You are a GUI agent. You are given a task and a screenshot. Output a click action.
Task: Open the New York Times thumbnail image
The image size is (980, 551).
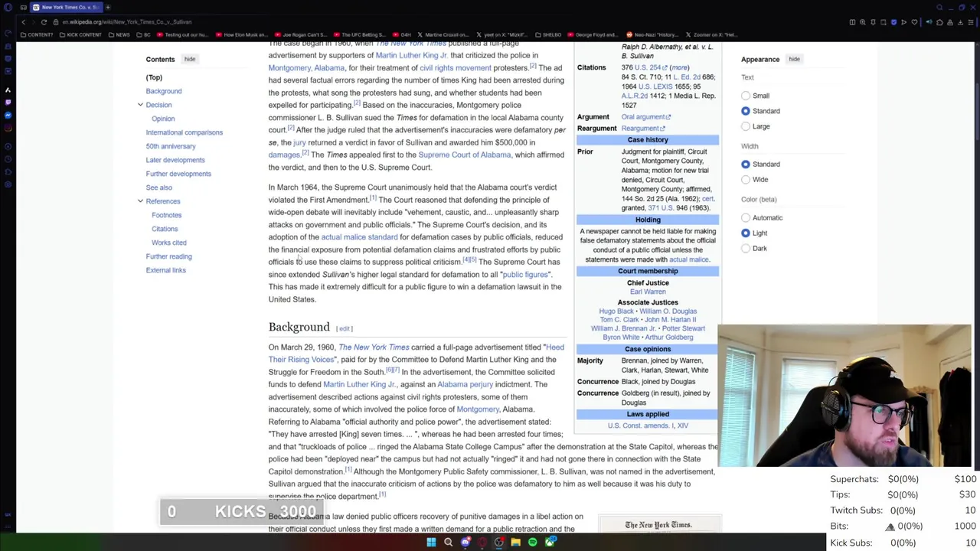(x=658, y=524)
